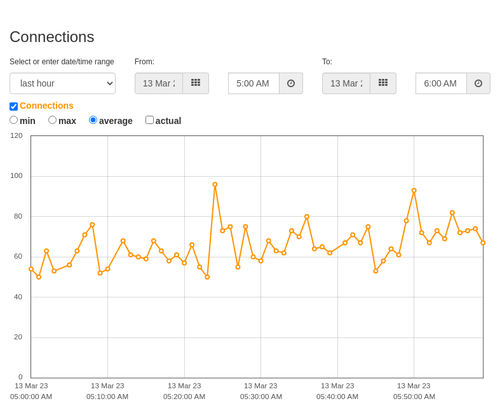Image resolution: width=500 pixels, height=403 pixels.
Task: Click the 05:00:00 AM x-axis label
Action: (31, 391)
